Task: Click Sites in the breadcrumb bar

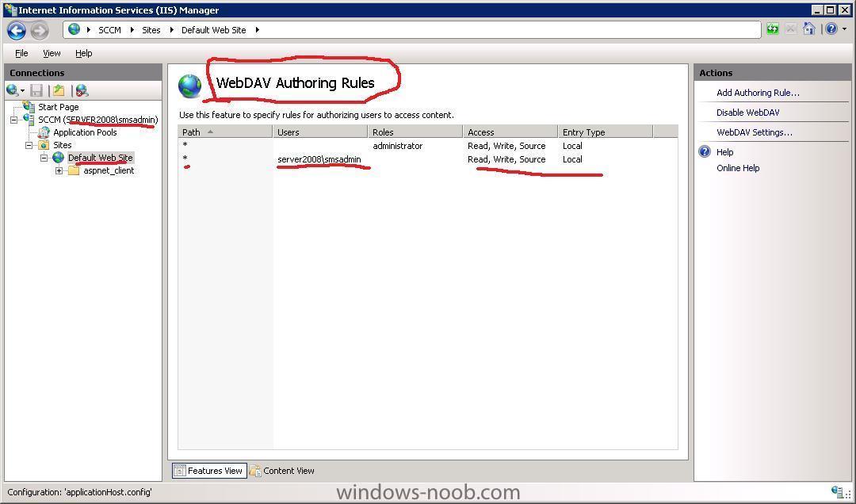Action: click(x=151, y=30)
